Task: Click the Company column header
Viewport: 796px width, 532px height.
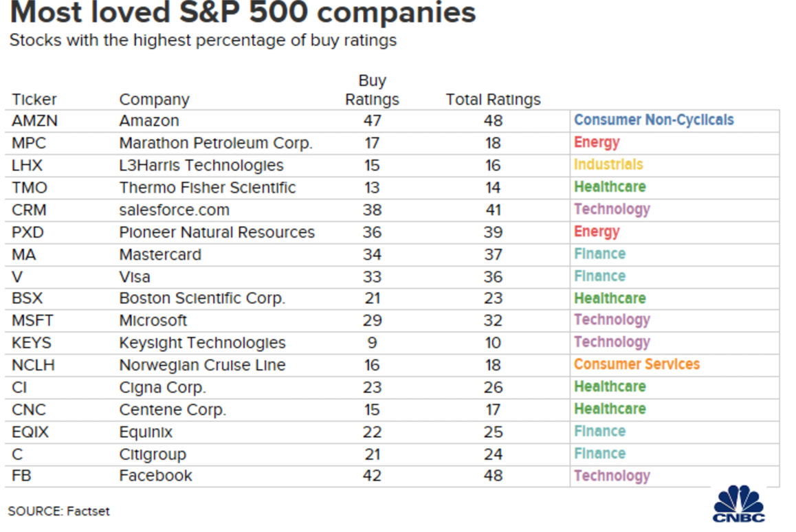Action: tap(154, 100)
